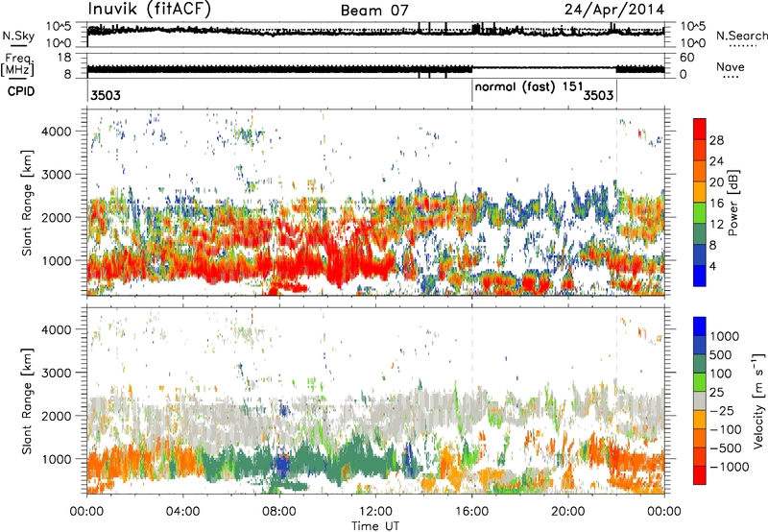The image size is (768, 532).
Task: Click the '1000' velocity colorbar tick
Action: coord(724,336)
